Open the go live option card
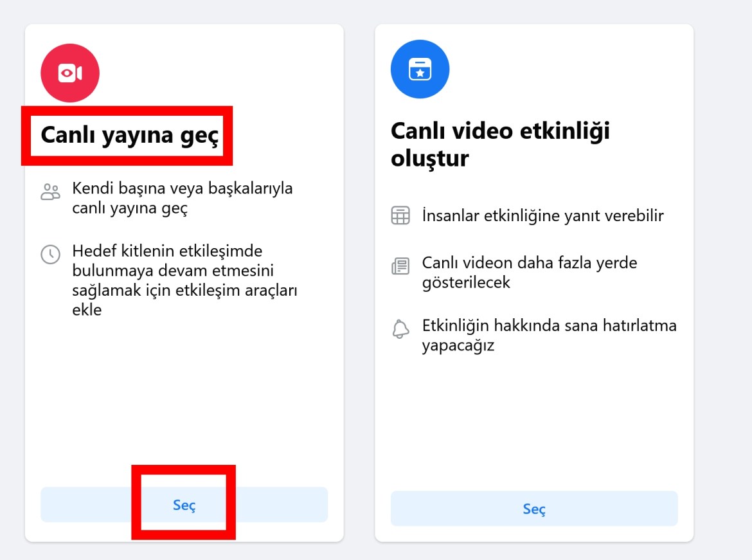Screen dimensions: 752x560 coord(184,283)
